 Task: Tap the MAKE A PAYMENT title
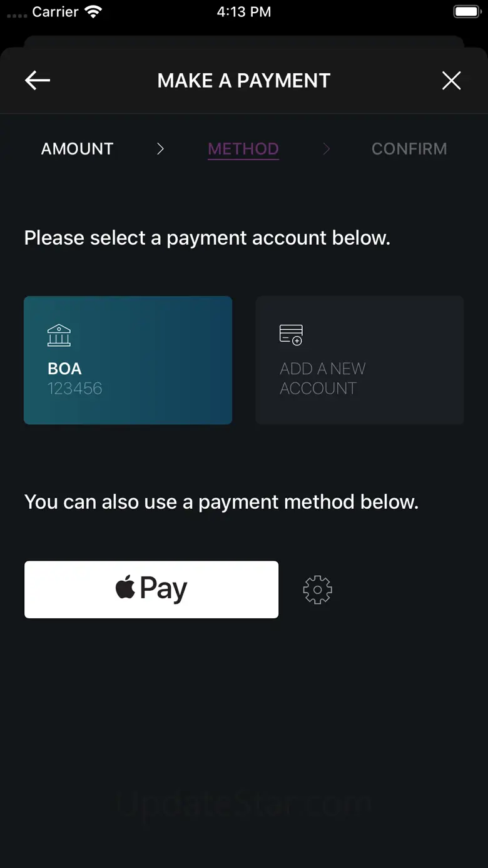point(244,80)
